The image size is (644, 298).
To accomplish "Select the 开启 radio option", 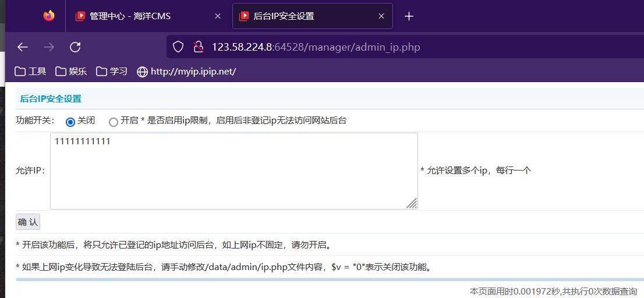I will (x=114, y=122).
